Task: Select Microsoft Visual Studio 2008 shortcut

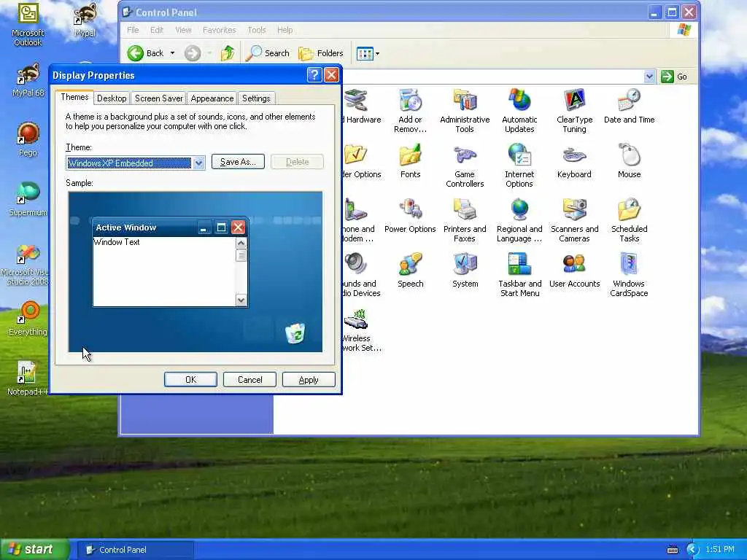Action: (x=28, y=265)
